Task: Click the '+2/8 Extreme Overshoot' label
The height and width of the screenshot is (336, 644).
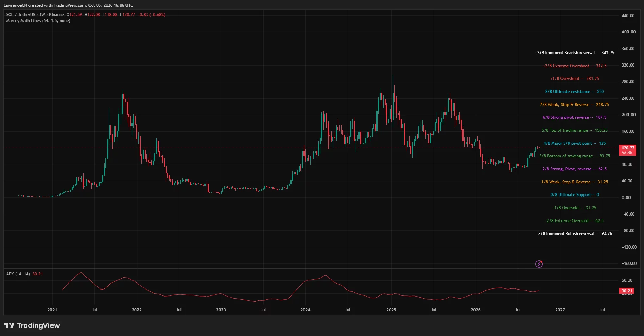Action: pos(575,66)
